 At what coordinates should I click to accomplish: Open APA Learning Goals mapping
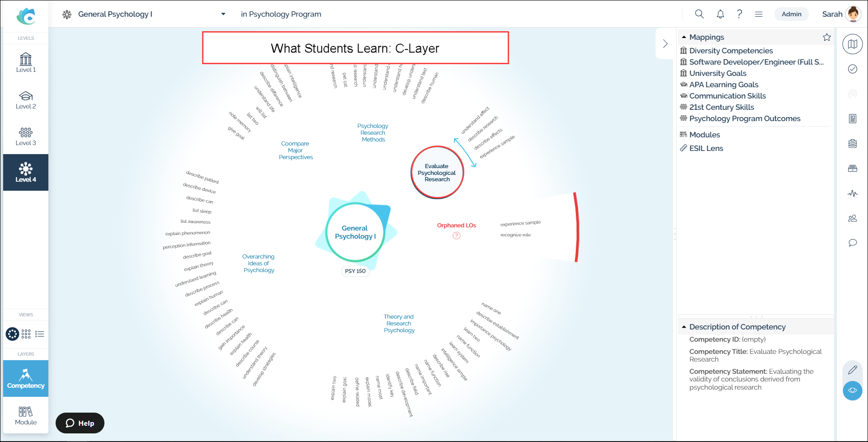pos(723,85)
